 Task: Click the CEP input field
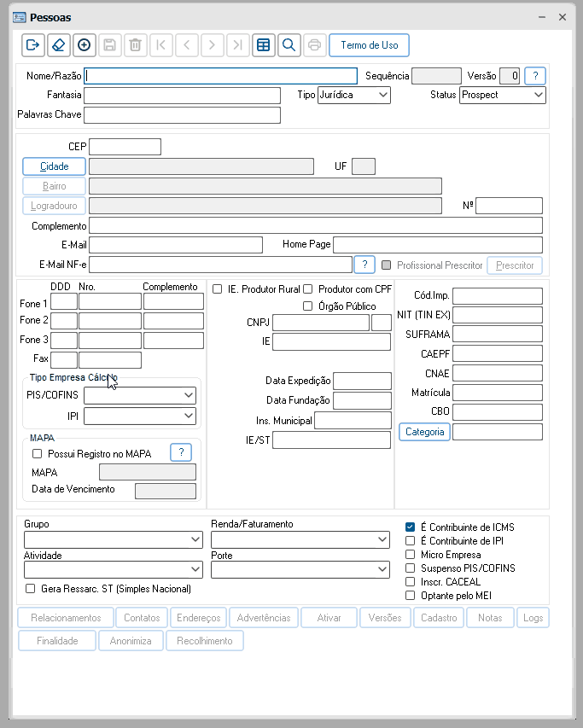click(x=125, y=147)
